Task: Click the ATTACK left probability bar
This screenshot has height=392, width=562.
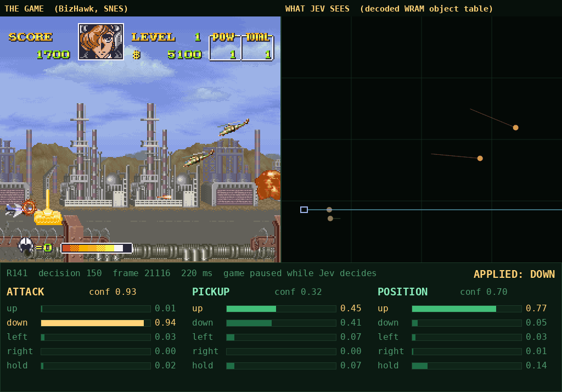Action: click(95, 337)
